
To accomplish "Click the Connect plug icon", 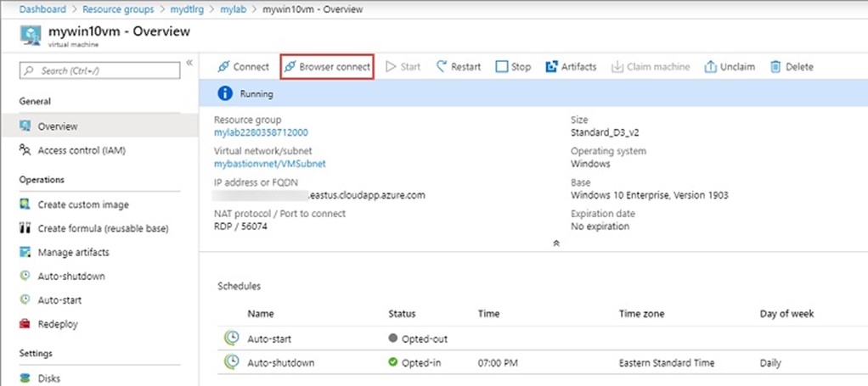I will 223,67.
